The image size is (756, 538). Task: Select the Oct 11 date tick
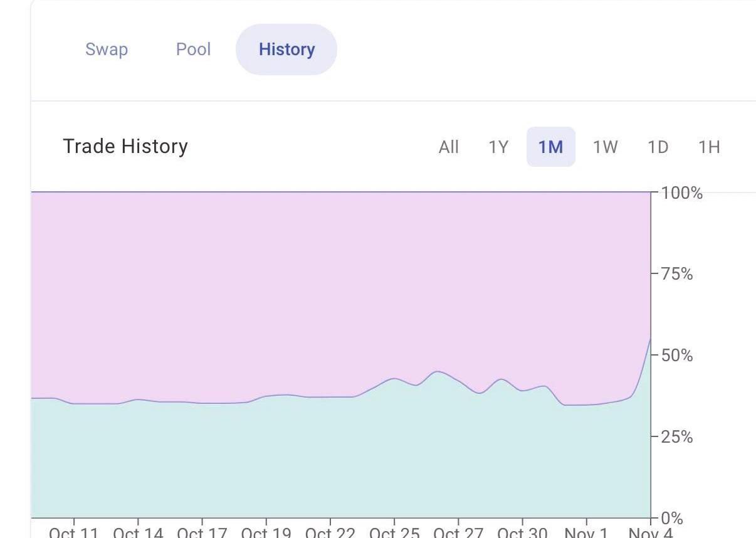[74, 532]
